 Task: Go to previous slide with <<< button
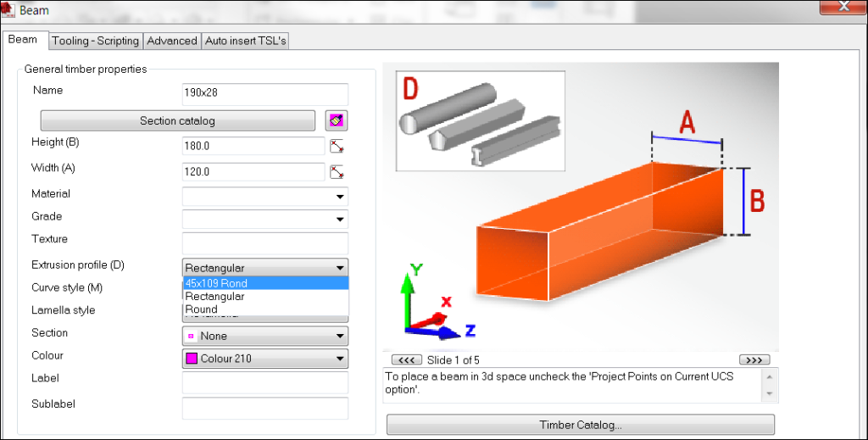(x=406, y=360)
